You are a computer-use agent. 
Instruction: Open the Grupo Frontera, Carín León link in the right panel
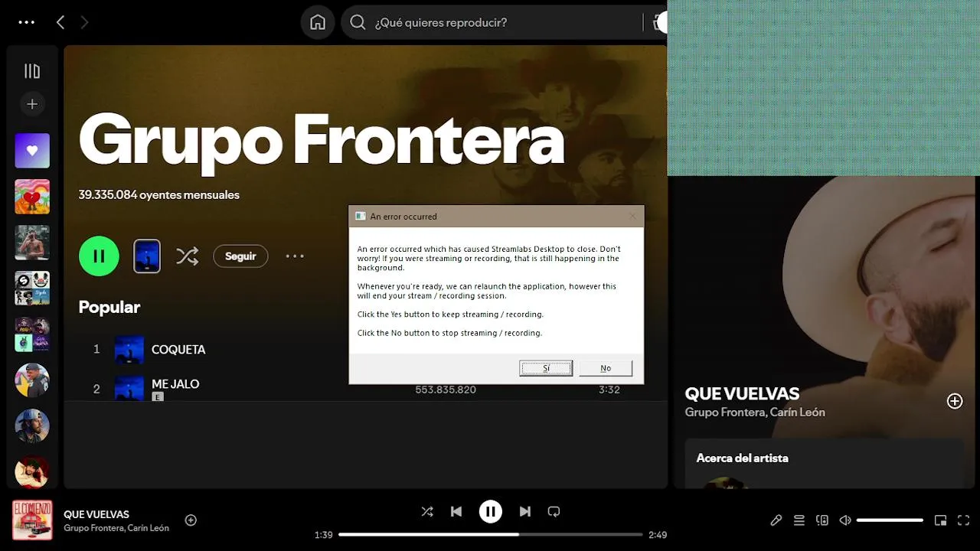755,412
